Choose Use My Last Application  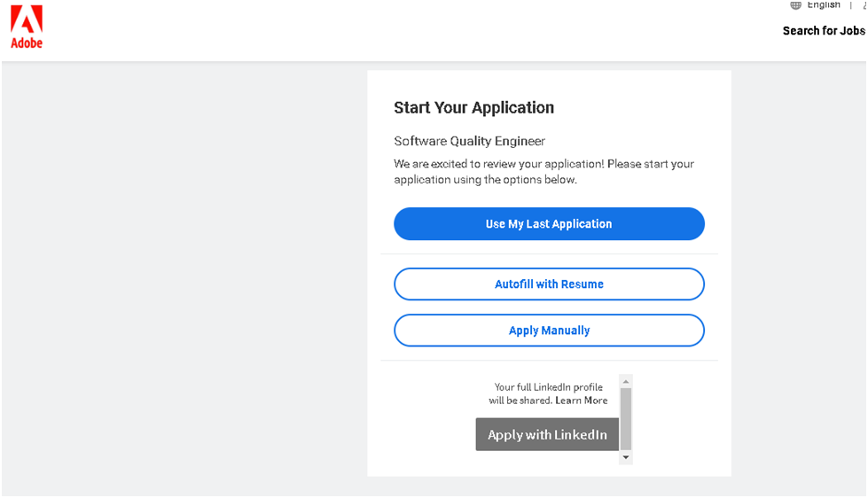pos(549,223)
